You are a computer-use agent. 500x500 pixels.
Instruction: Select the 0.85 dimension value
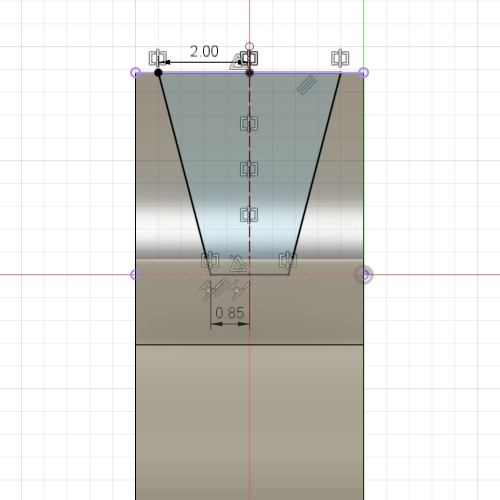pyautogui.click(x=230, y=313)
